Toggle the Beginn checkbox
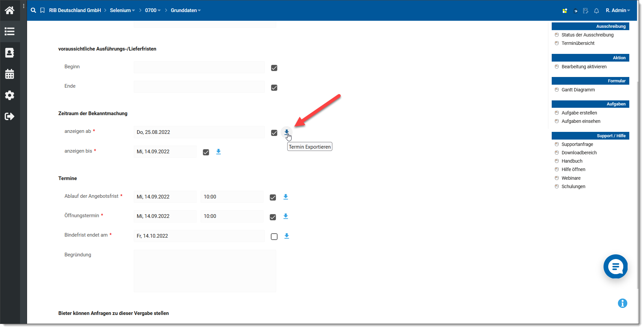The width and height of the screenshot is (644, 329). pyautogui.click(x=274, y=68)
